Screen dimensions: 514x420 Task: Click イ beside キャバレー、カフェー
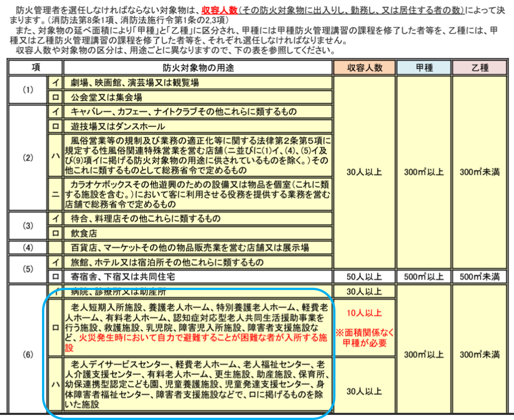click(x=55, y=111)
